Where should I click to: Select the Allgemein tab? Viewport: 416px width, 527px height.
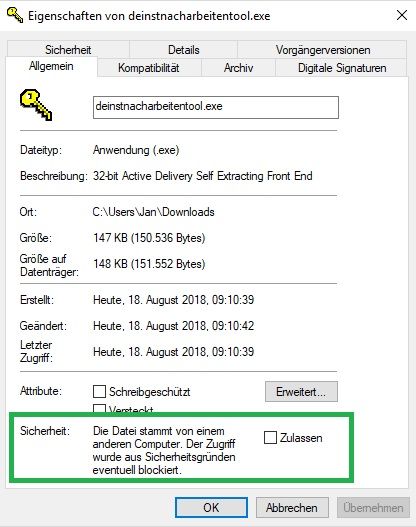(51, 66)
